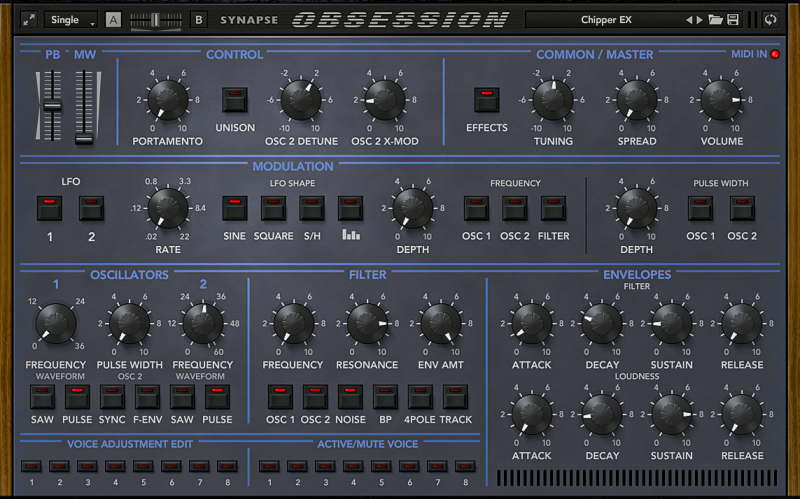Toggle LFO frequency mod to Filter
The height and width of the screenshot is (499, 800).
554,208
